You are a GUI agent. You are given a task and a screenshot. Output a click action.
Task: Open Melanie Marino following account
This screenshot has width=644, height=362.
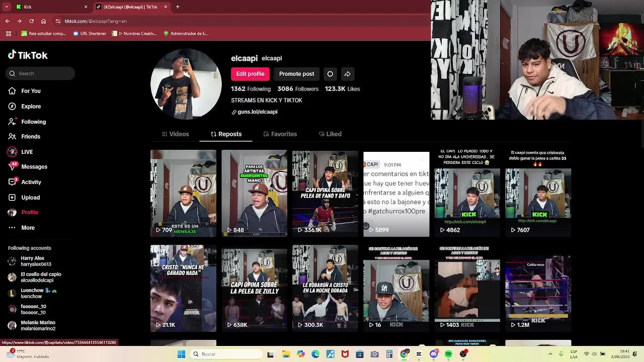pyautogui.click(x=32, y=325)
